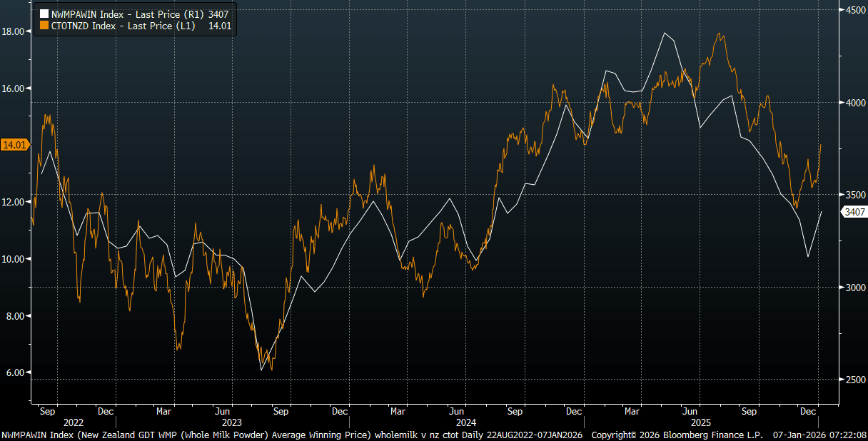Click the orange CTOTNZD legend color swatch
The width and height of the screenshot is (868, 441).
point(44,26)
